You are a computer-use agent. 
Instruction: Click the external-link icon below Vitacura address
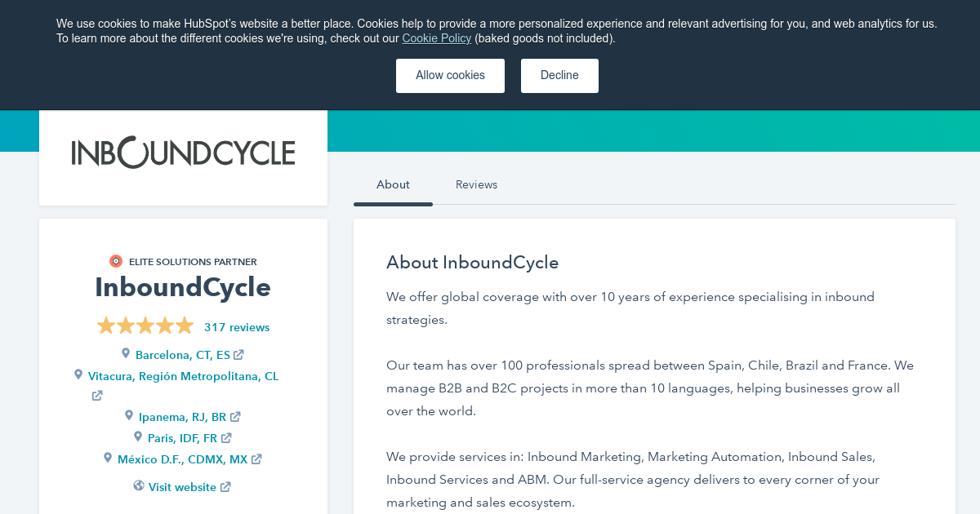tap(96, 395)
